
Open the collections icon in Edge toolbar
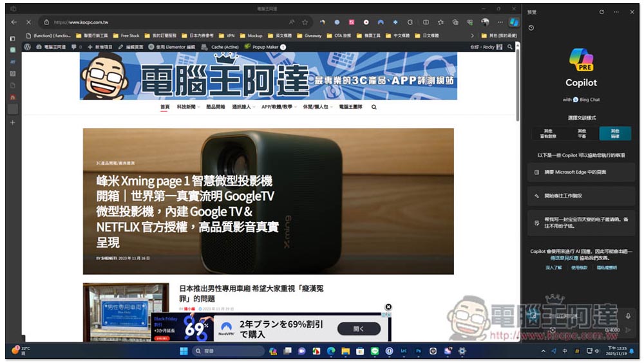[455, 22]
